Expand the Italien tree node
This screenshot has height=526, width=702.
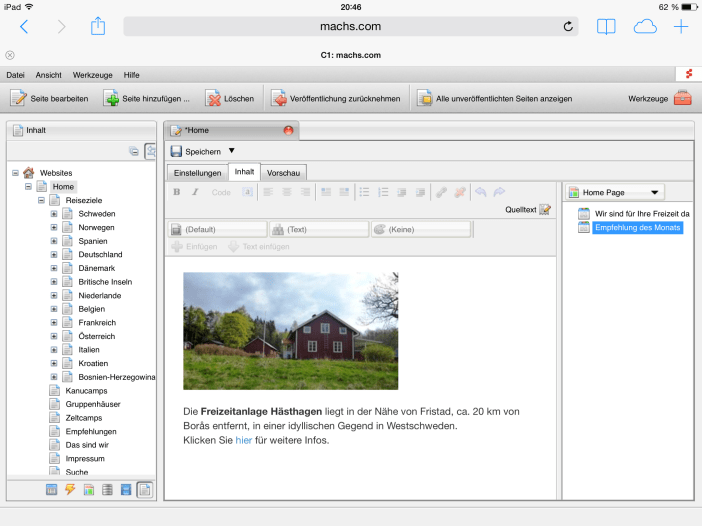click(x=54, y=350)
